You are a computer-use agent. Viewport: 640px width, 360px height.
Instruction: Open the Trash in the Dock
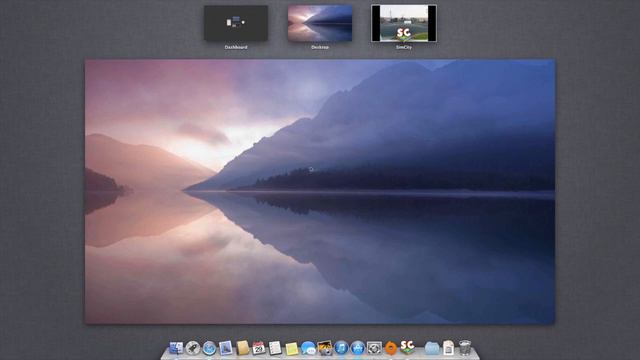pos(465,348)
